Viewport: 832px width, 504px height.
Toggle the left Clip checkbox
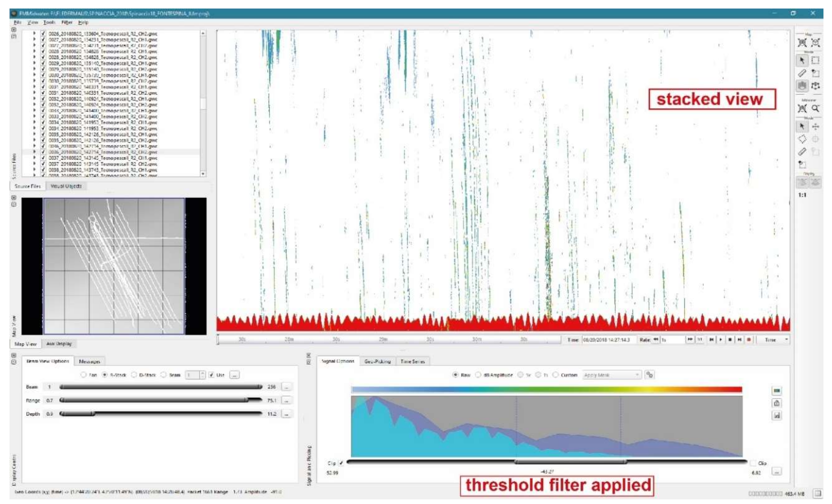[341, 463]
